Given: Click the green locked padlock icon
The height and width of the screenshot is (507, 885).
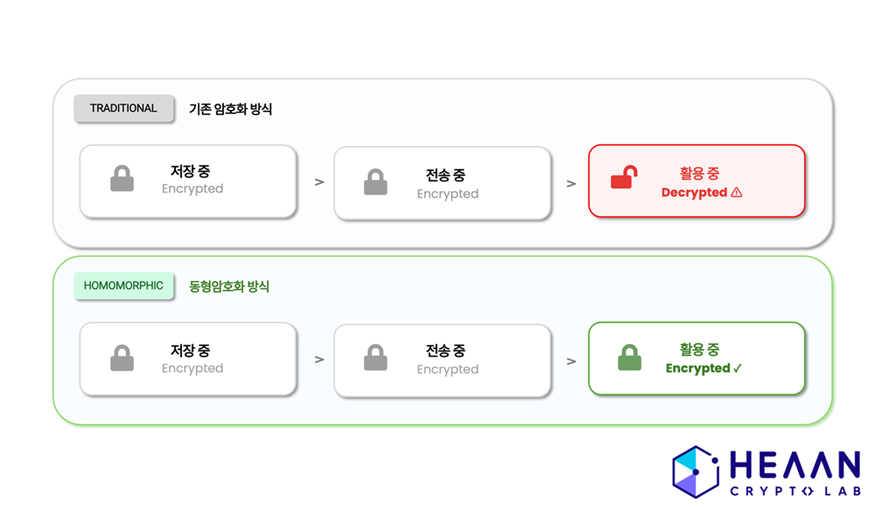Looking at the screenshot, I should pyautogui.click(x=629, y=358).
